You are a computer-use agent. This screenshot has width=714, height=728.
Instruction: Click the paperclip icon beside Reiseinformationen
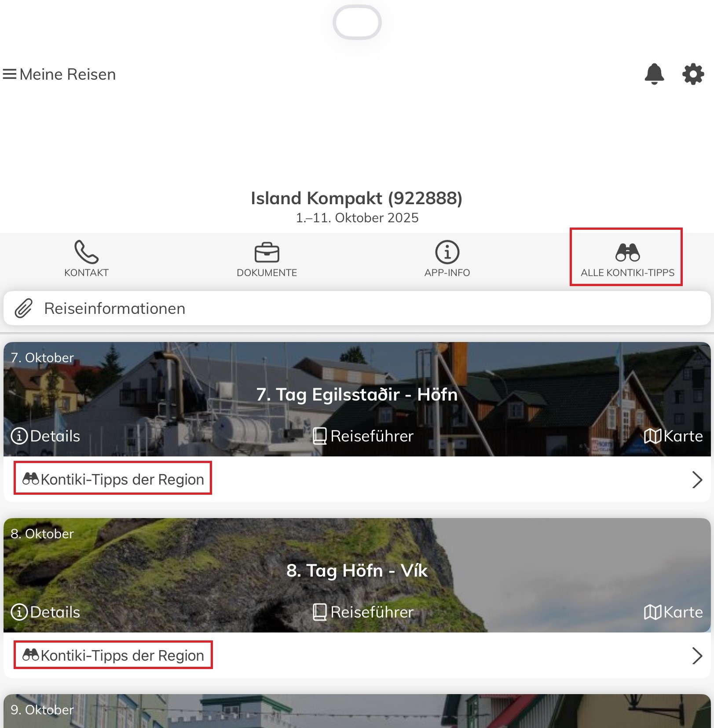point(24,309)
